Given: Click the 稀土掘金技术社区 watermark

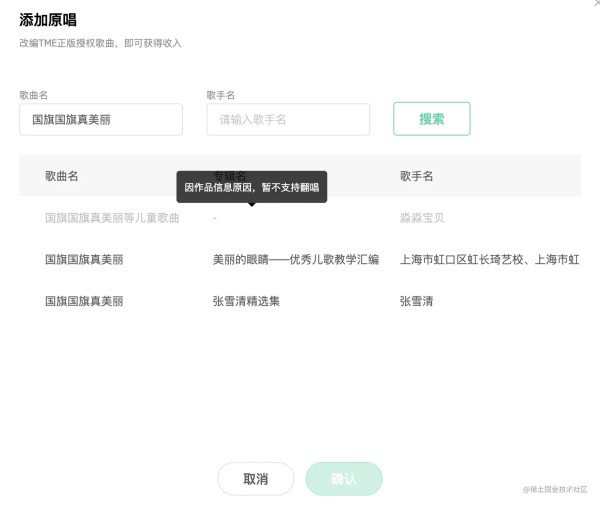Looking at the screenshot, I should [555, 489].
